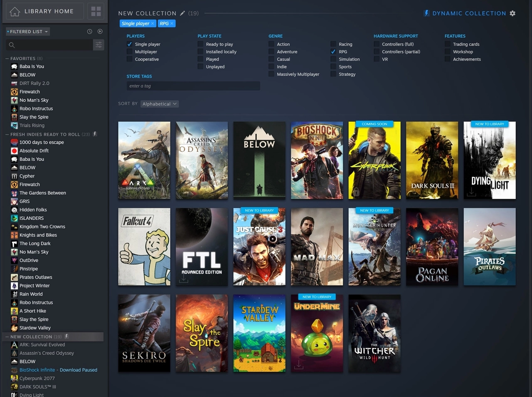
Task: Select the BELOW game cover
Action: tap(259, 160)
